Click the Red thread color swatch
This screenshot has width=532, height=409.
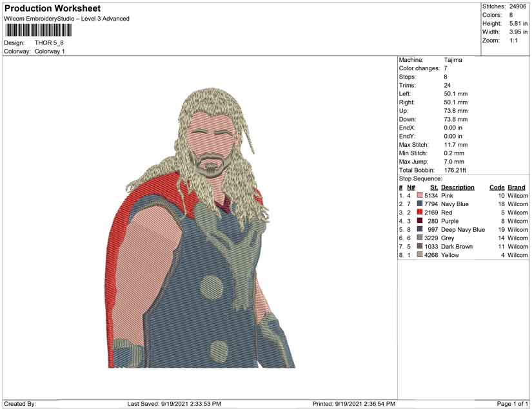(420, 213)
